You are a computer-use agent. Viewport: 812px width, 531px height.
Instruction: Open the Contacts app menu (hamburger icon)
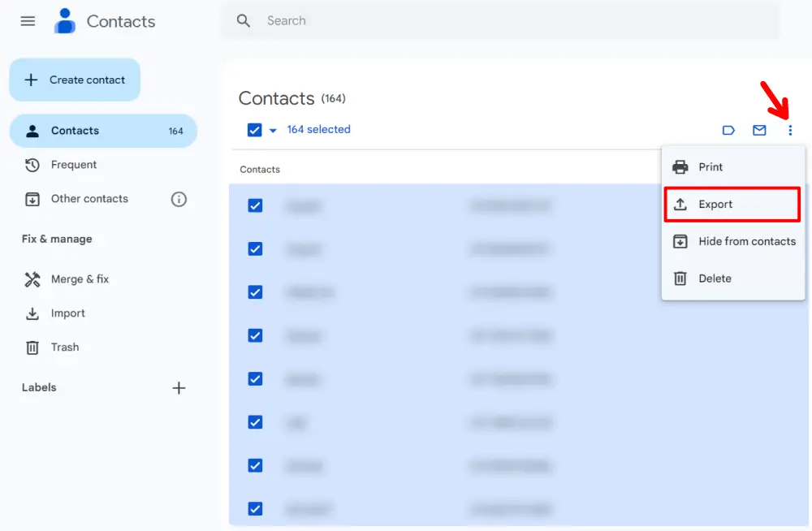27,21
